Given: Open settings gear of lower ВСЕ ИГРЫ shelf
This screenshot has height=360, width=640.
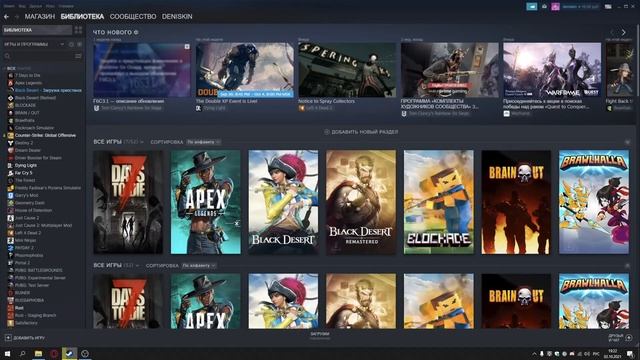Looking at the screenshot, I should pyautogui.click(x=627, y=266).
